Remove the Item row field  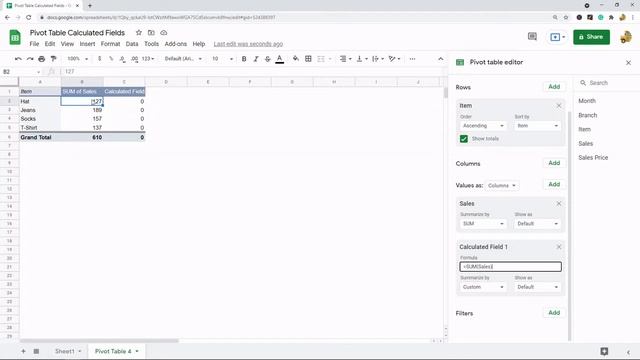559,106
